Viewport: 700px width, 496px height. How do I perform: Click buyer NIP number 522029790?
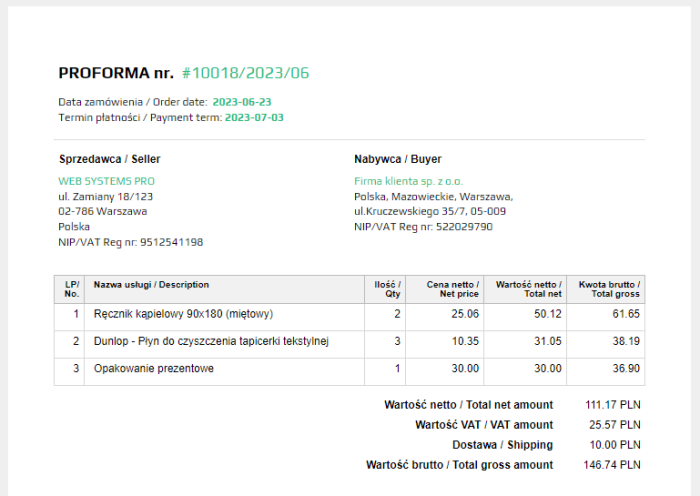click(x=464, y=227)
